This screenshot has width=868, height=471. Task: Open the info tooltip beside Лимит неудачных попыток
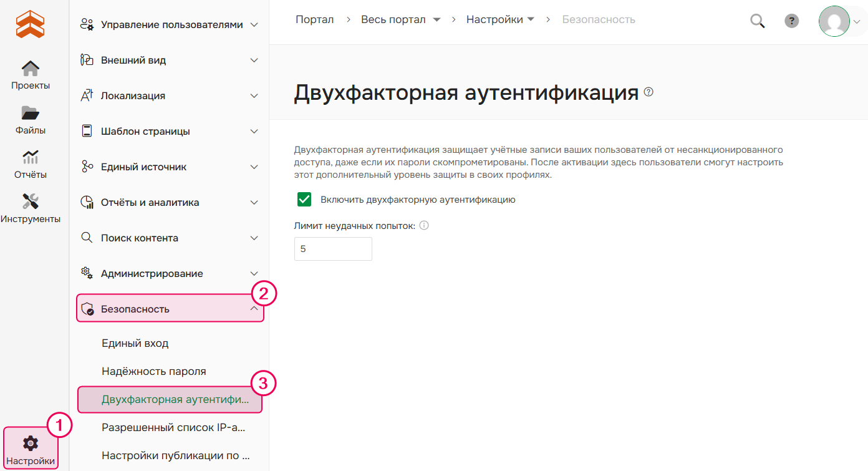(x=424, y=225)
